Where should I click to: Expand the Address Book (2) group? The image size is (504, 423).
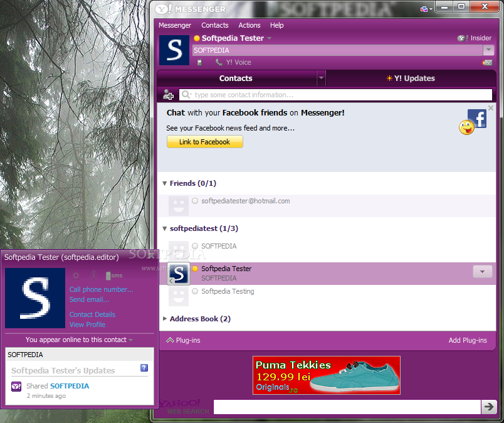pyautogui.click(x=165, y=318)
